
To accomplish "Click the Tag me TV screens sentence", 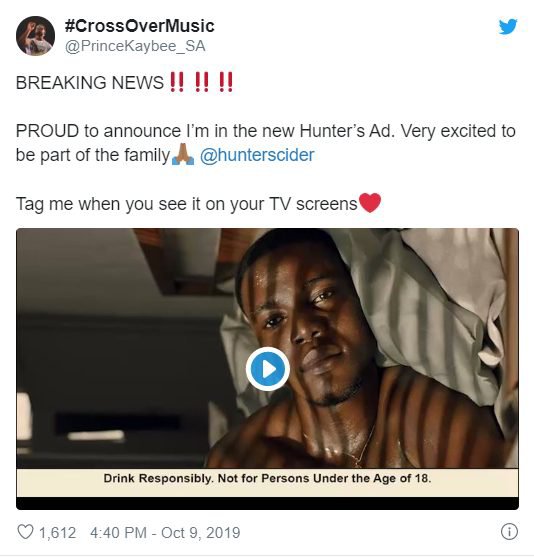I will tap(187, 204).
